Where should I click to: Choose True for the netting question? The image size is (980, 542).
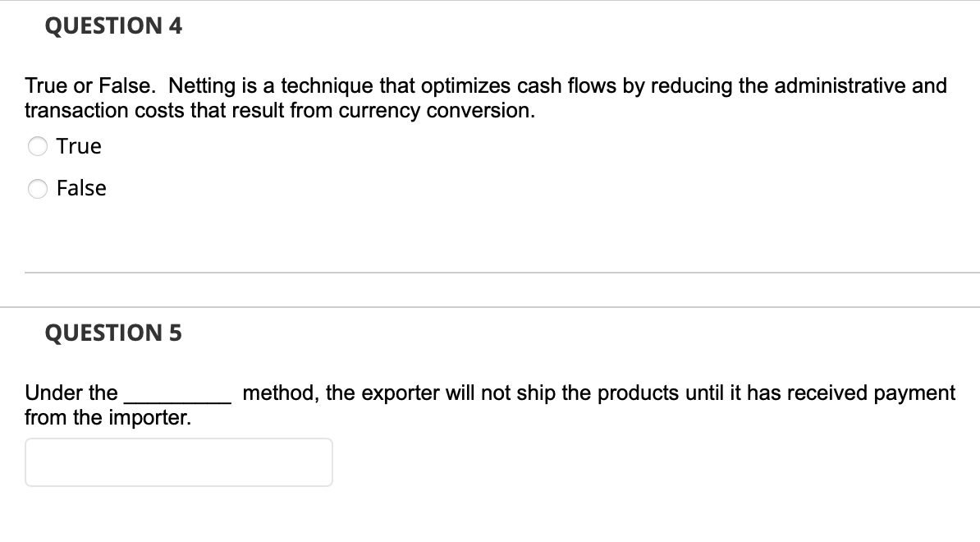37,146
